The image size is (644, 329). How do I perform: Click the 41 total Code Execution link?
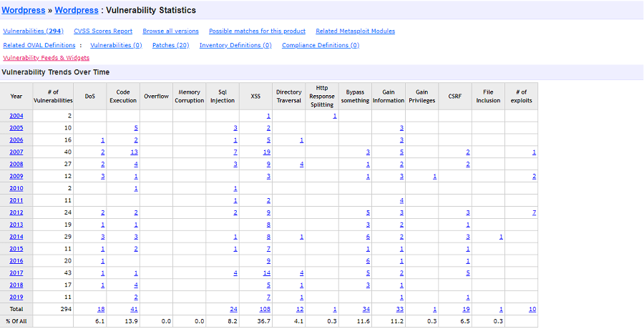coord(134,309)
